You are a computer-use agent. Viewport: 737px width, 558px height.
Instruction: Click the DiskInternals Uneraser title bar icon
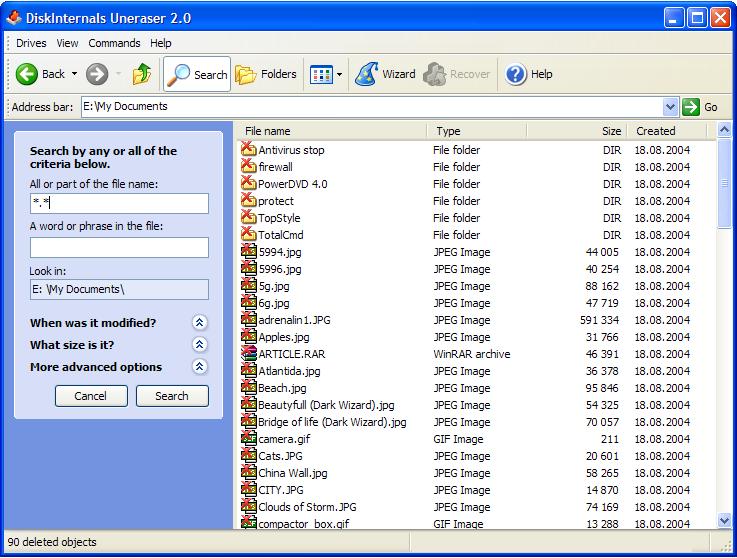[14, 18]
